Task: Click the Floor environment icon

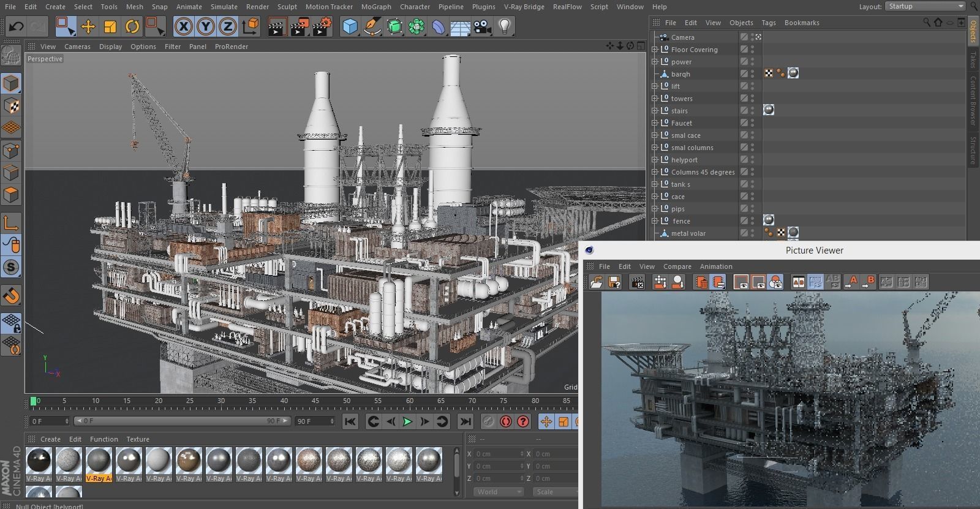Action: (x=461, y=26)
